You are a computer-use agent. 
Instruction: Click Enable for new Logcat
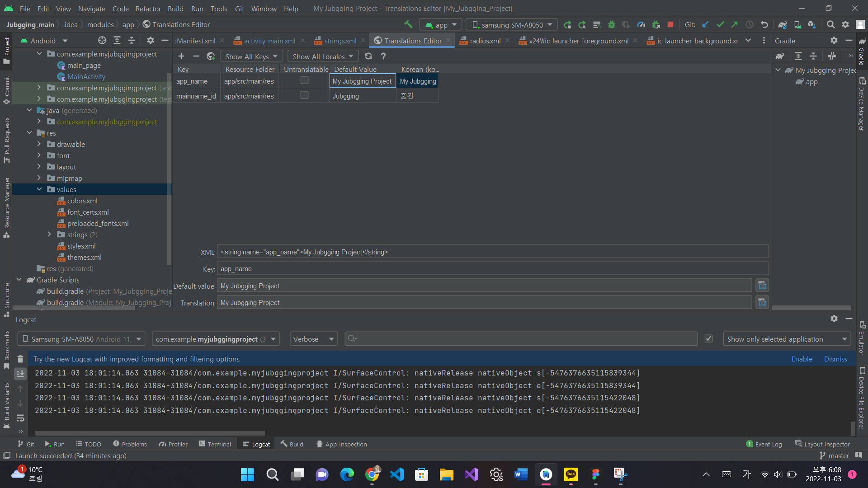tap(802, 359)
